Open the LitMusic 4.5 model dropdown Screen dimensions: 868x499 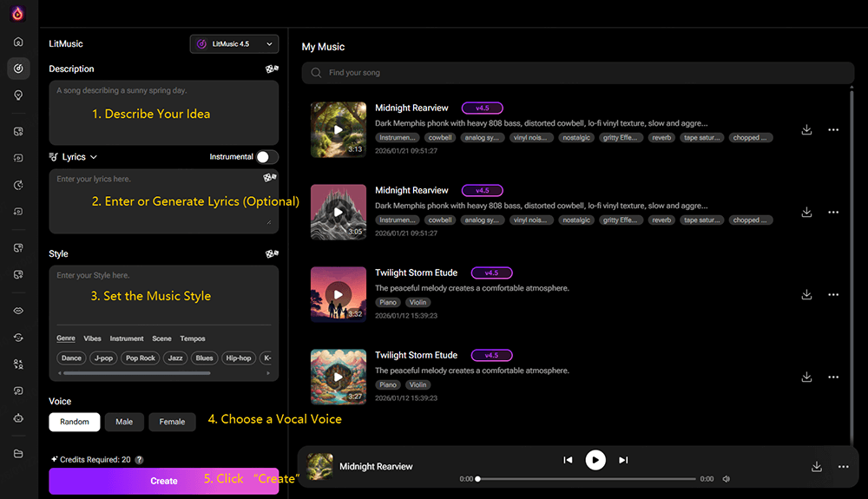pyautogui.click(x=234, y=43)
